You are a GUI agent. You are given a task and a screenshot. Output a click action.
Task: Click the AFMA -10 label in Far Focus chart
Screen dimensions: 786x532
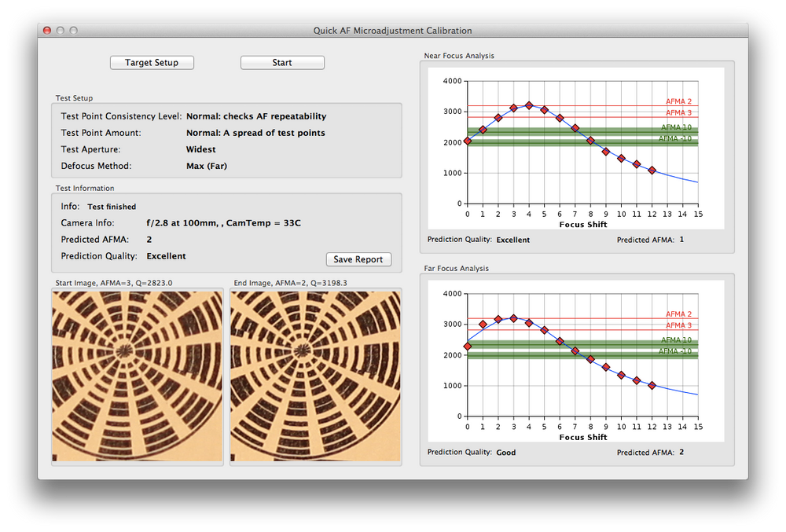[x=675, y=351]
